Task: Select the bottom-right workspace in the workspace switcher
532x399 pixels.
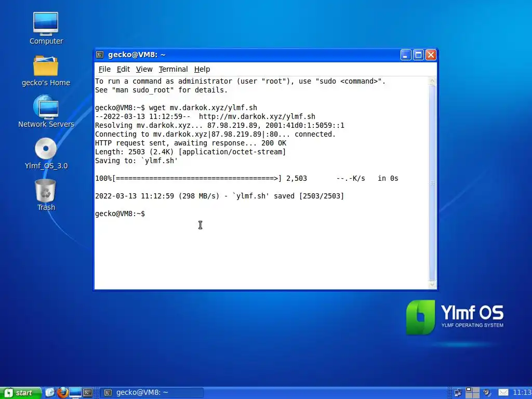Action: 476,395
